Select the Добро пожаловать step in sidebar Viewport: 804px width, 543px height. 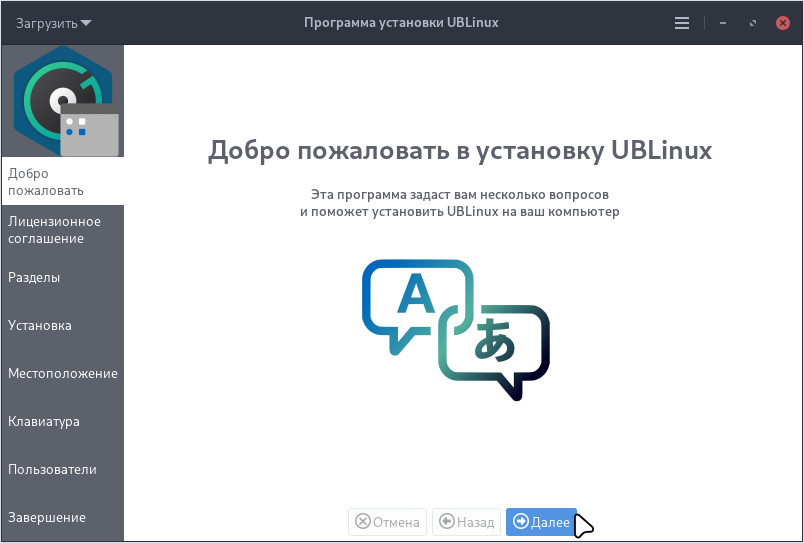[63, 182]
